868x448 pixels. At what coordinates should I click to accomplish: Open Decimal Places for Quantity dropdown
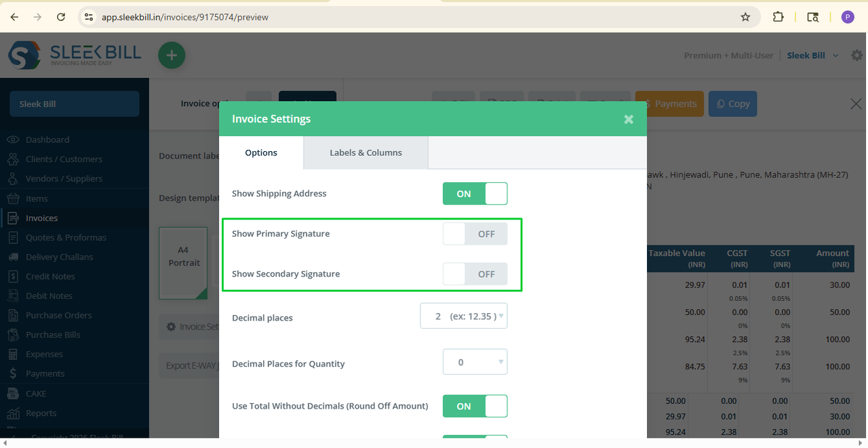(x=475, y=362)
